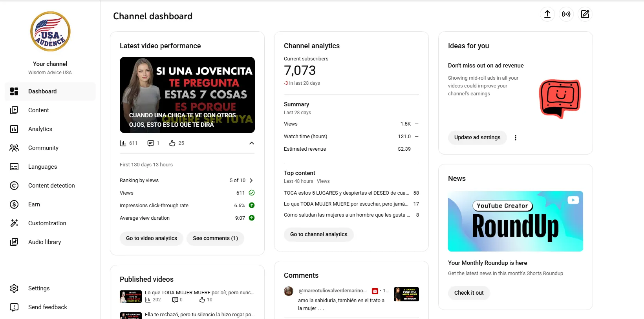The height and width of the screenshot is (319, 644).
Task: Click the comments icon showing 0 in Published videos
Action: pyautogui.click(x=175, y=300)
